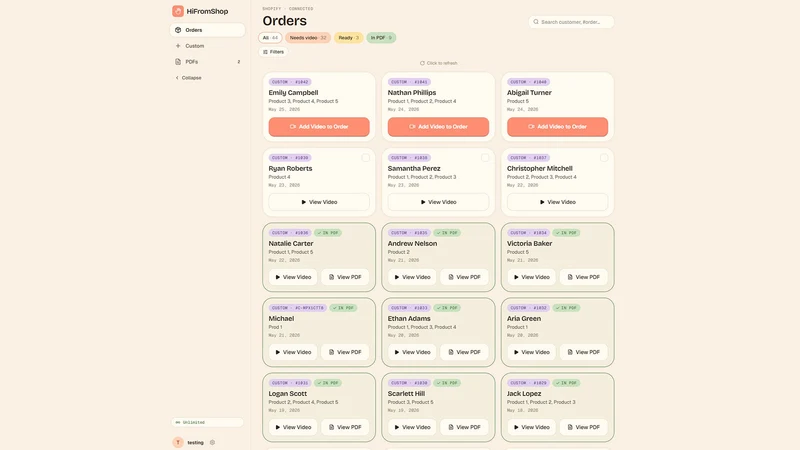
Task: Click the CUSTOM #1041 order badge
Action: 409,82
